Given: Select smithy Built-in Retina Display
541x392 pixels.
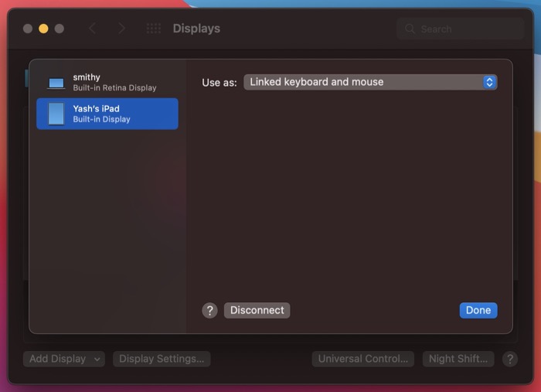Looking at the screenshot, I should [x=107, y=83].
